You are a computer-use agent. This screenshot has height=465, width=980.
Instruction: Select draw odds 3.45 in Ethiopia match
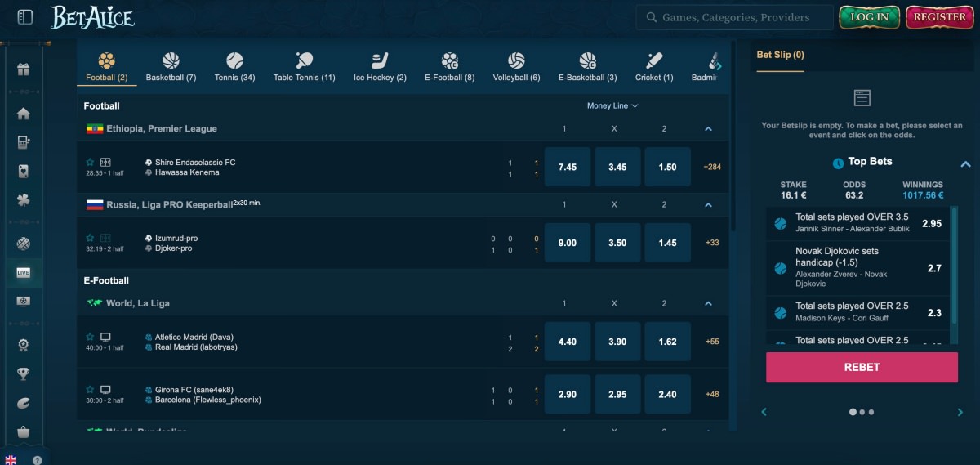(617, 167)
